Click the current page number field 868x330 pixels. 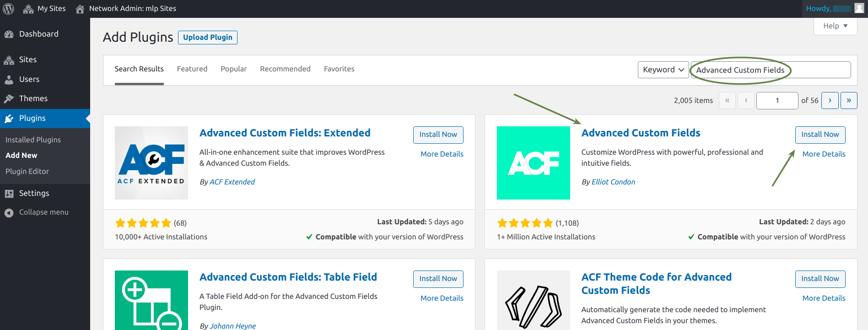(777, 101)
